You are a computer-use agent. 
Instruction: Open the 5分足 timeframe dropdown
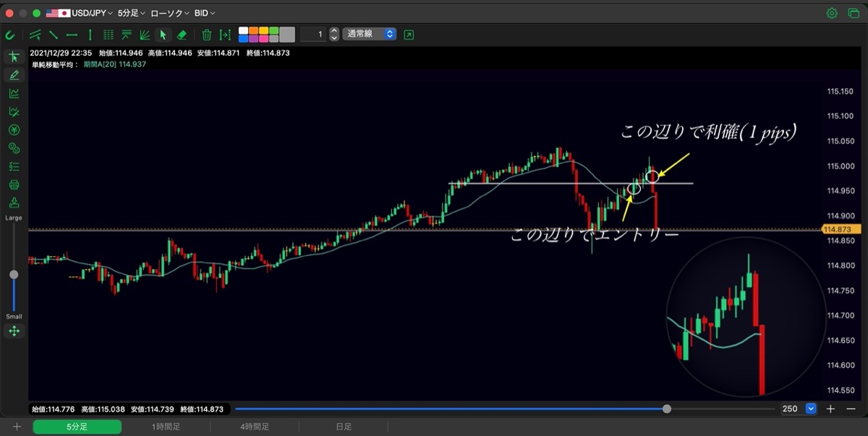[x=131, y=13]
